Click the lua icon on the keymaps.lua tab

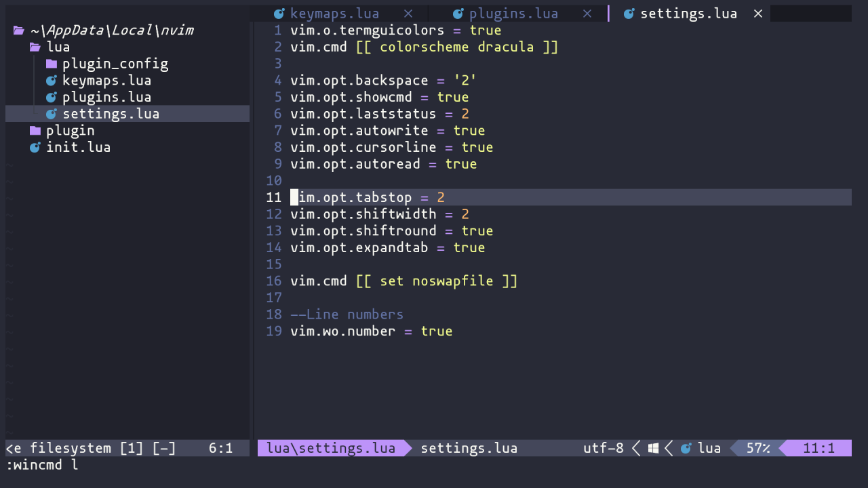coord(278,13)
